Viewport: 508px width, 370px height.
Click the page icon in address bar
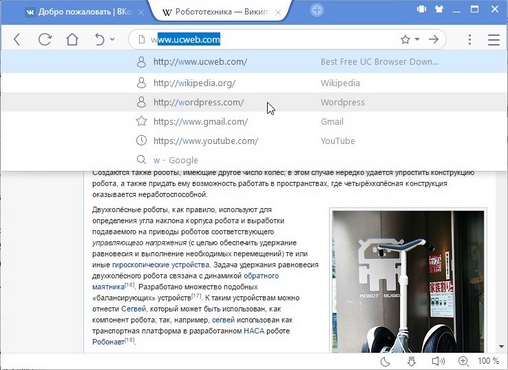click(x=142, y=40)
